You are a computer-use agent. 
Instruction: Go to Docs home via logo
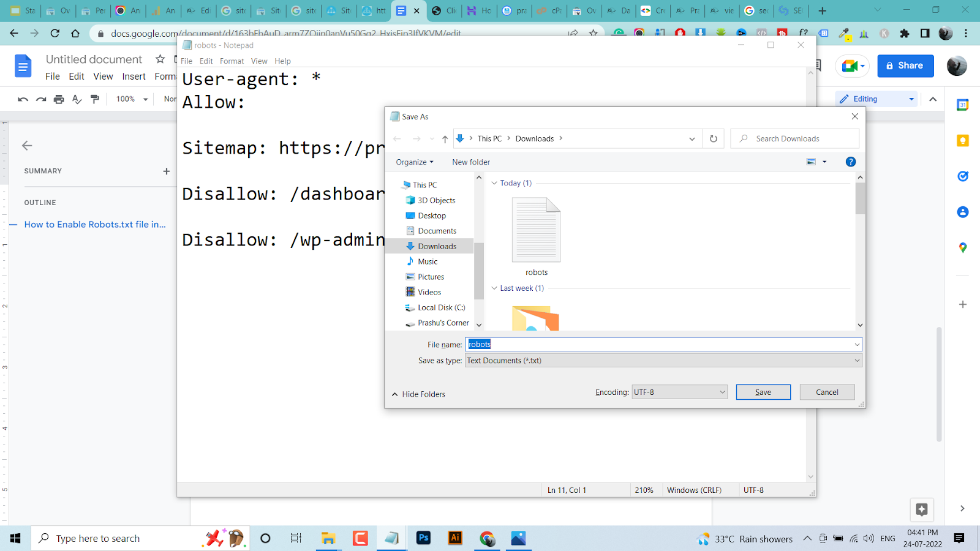point(23,66)
